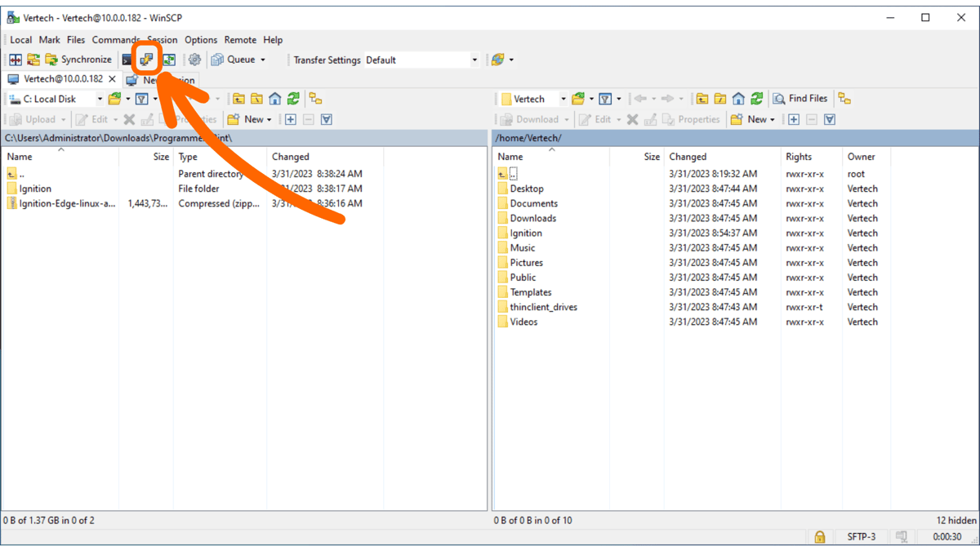980x551 pixels.
Task: Open the Preferences gear icon
Action: click(x=194, y=59)
